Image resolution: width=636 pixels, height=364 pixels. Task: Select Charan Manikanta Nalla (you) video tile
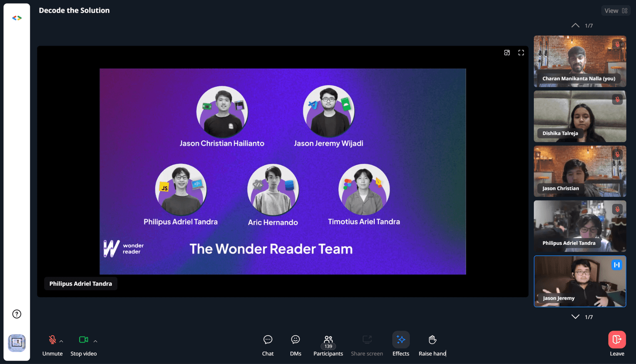point(580,61)
